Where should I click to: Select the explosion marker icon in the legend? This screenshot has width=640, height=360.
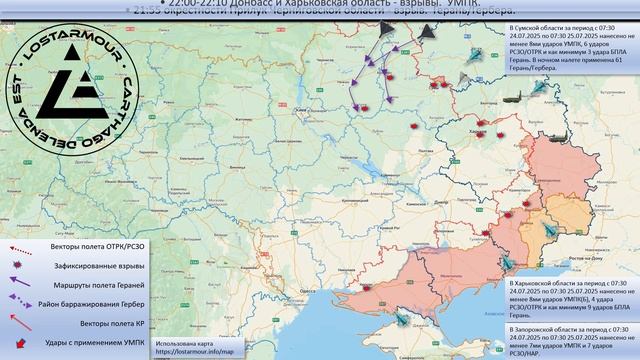[17, 265]
